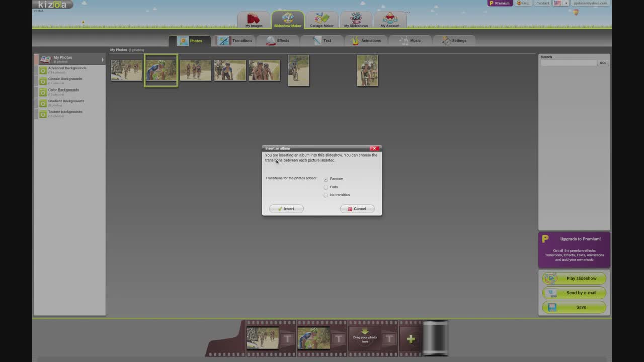Screen dimensions: 644x362
Task: Click the account email in top bar
Action: point(590,3)
